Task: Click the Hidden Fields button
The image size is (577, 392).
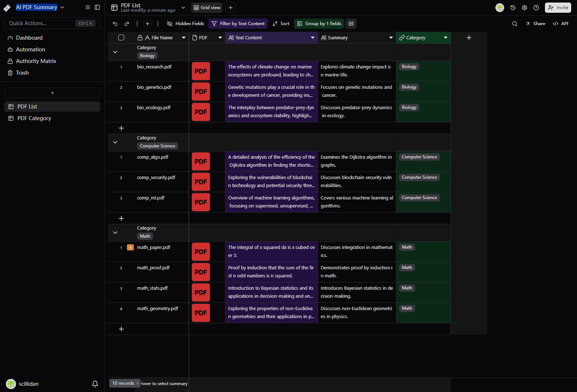Action: [185, 24]
